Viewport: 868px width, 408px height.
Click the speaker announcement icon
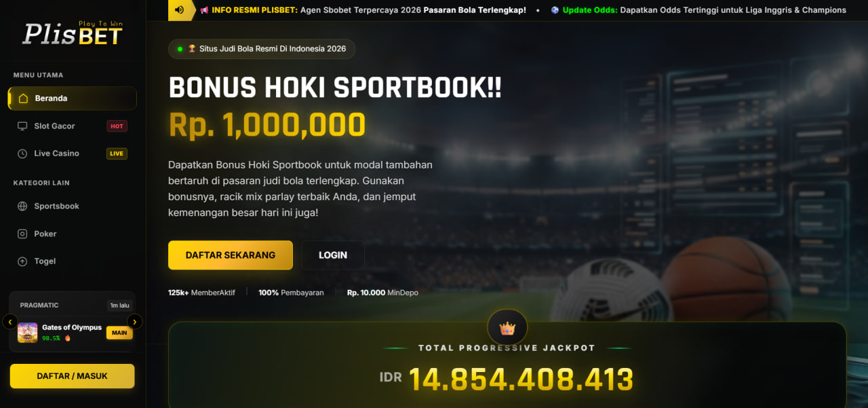pos(179,10)
